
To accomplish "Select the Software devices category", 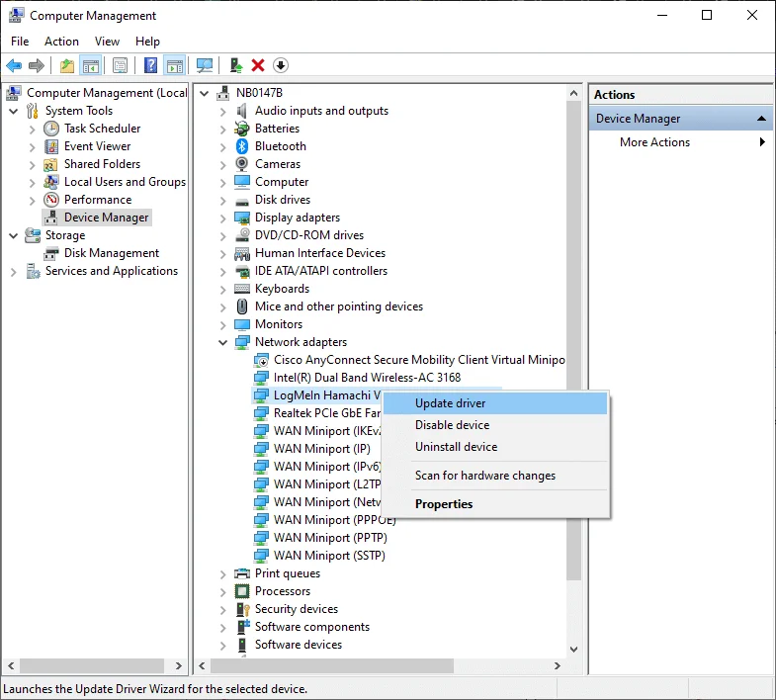I will click(298, 645).
